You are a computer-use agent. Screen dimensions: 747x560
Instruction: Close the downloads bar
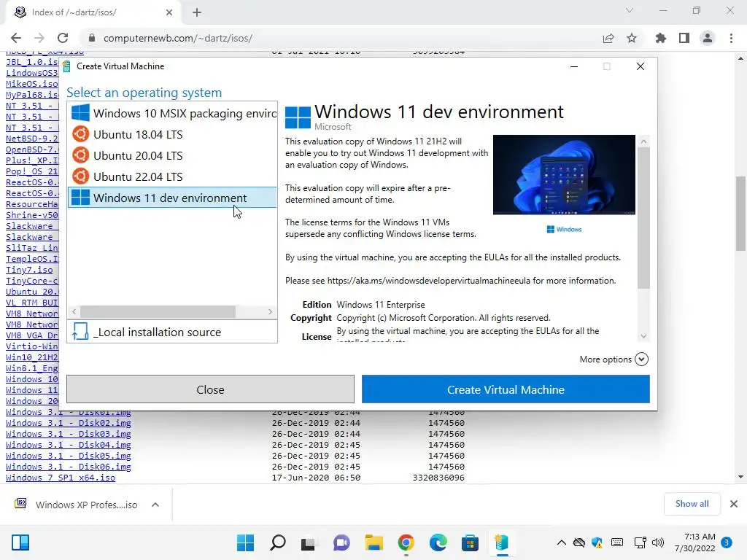tap(734, 504)
